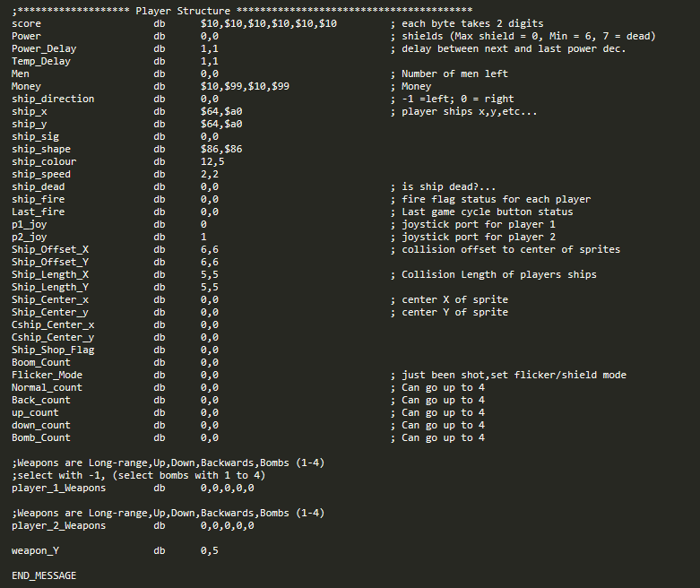Click the comment 'joystick port for player 1'
This screenshot has height=588, width=700.
pyautogui.click(x=478, y=224)
